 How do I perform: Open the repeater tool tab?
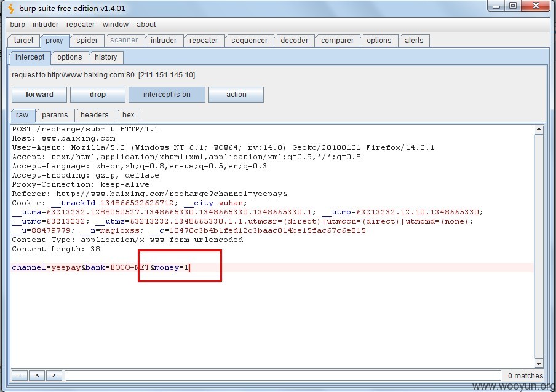[204, 41]
